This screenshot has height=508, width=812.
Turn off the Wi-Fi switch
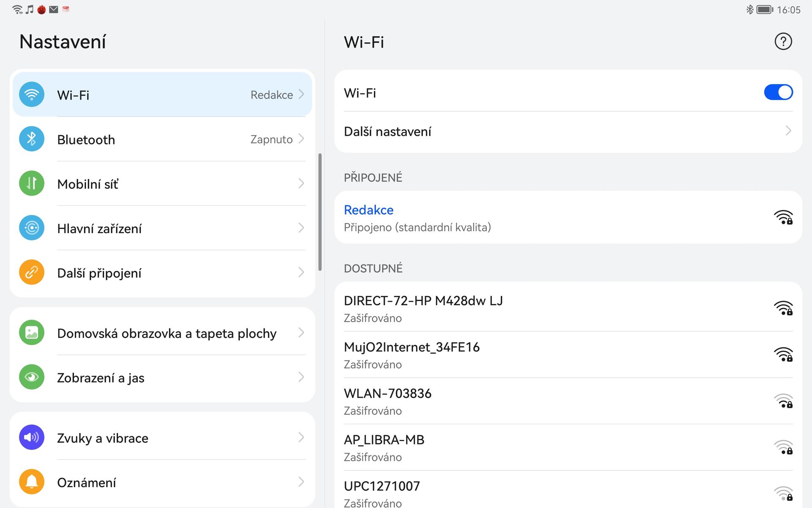pos(778,92)
